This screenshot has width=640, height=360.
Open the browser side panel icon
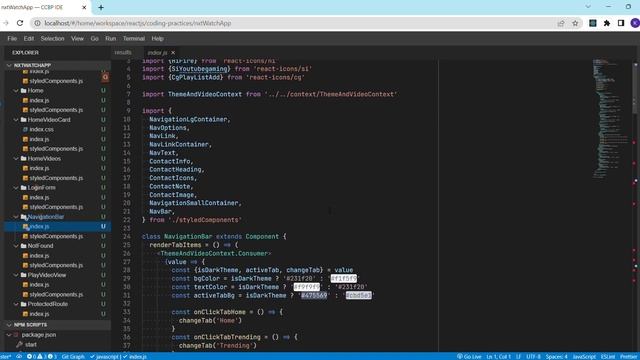coord(621,23)
